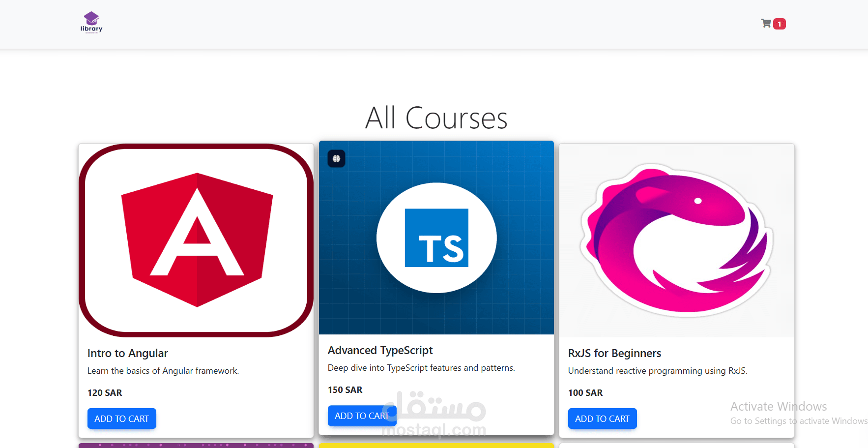
Task: Open the RxJS course image
Action: (x=677, y=240)
